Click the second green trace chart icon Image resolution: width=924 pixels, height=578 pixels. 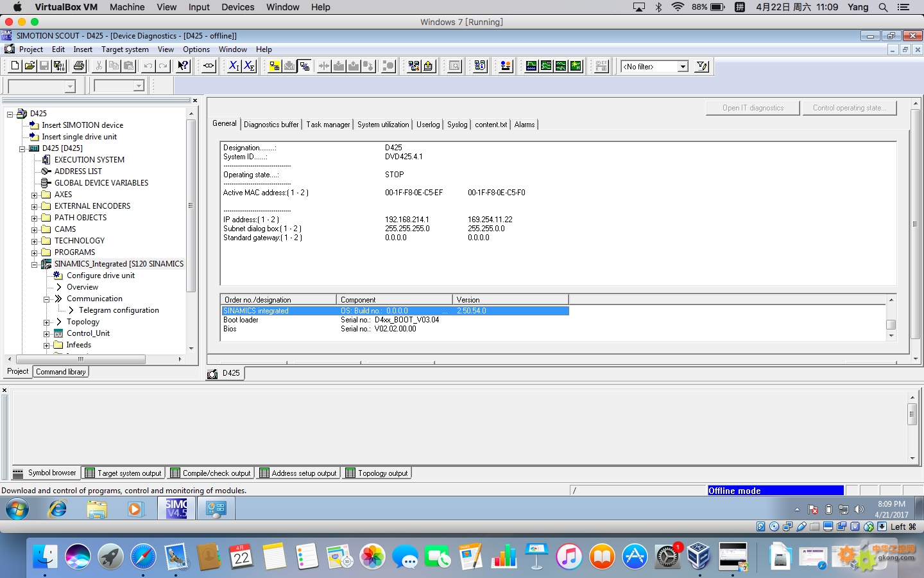point(546,66)
